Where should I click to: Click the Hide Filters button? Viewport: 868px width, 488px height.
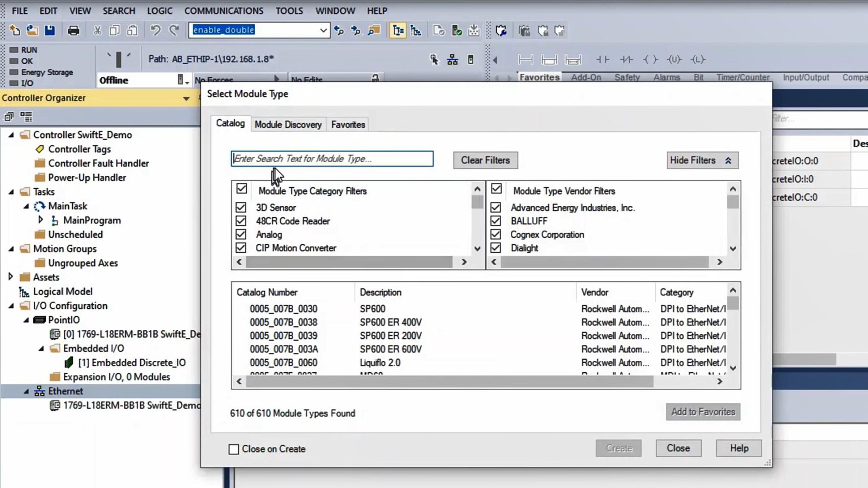[702, 160]
